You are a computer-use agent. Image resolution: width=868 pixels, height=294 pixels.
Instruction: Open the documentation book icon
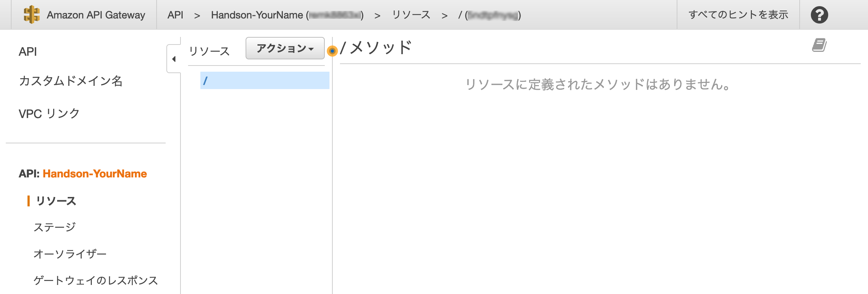[819, 45]
